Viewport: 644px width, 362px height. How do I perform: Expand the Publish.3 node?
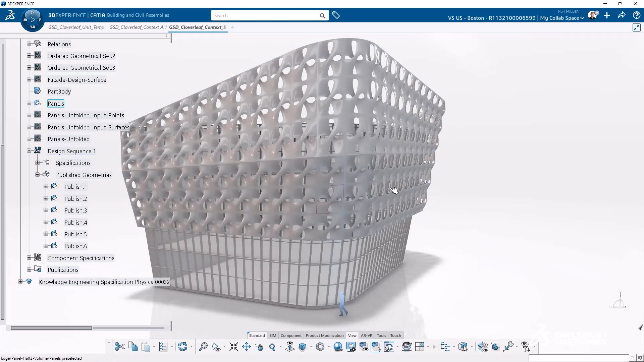point(46,210)
